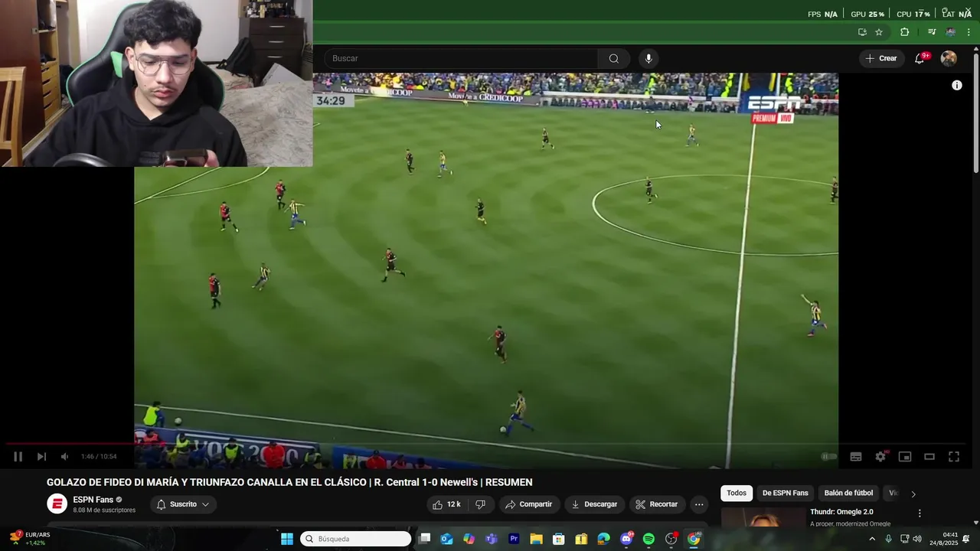Open browser media controls icon
The image size is (980, 551).
click(932, 32)
